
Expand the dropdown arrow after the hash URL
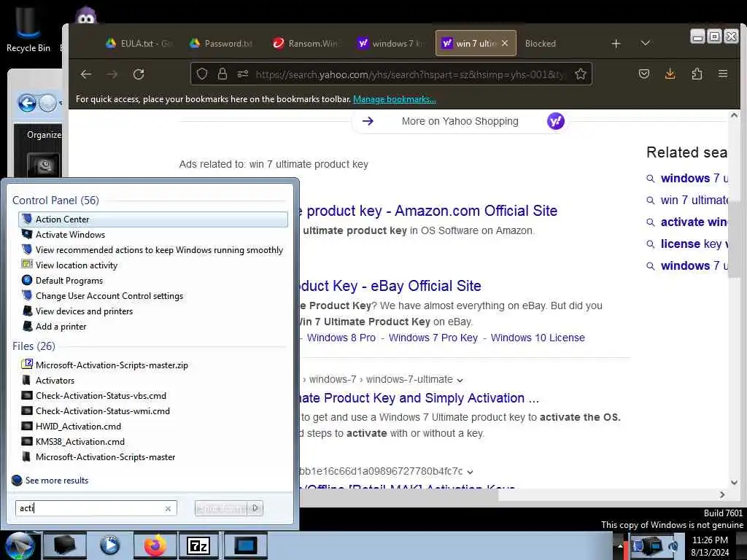471,472
